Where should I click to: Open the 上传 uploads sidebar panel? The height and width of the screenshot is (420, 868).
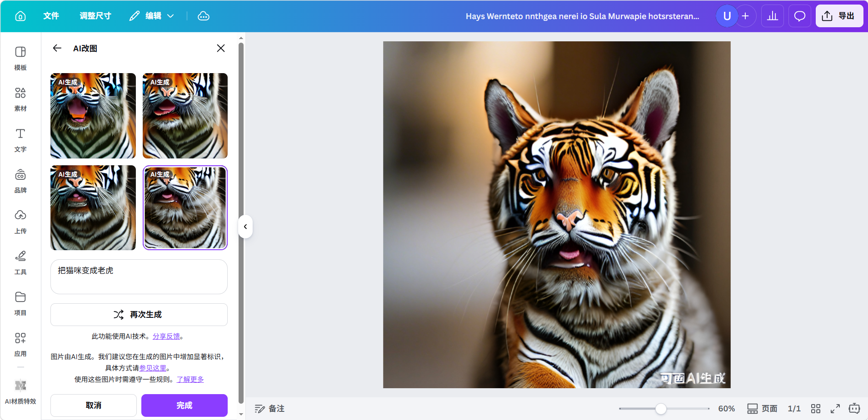[x=20, y=222]
